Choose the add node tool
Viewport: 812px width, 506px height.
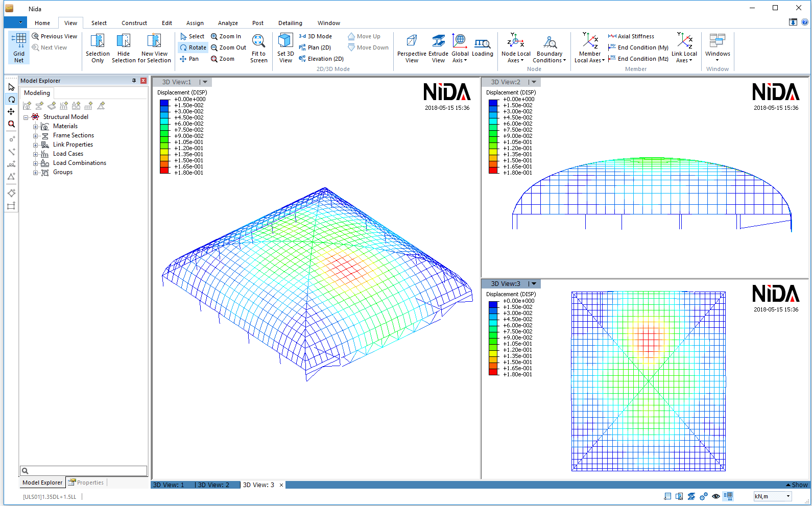click(11, 139)
